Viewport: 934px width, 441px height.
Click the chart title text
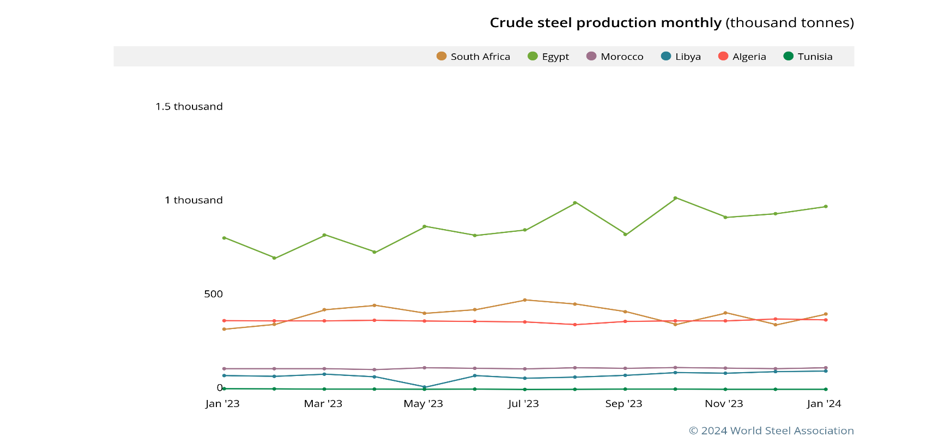(x=671, y=23)
